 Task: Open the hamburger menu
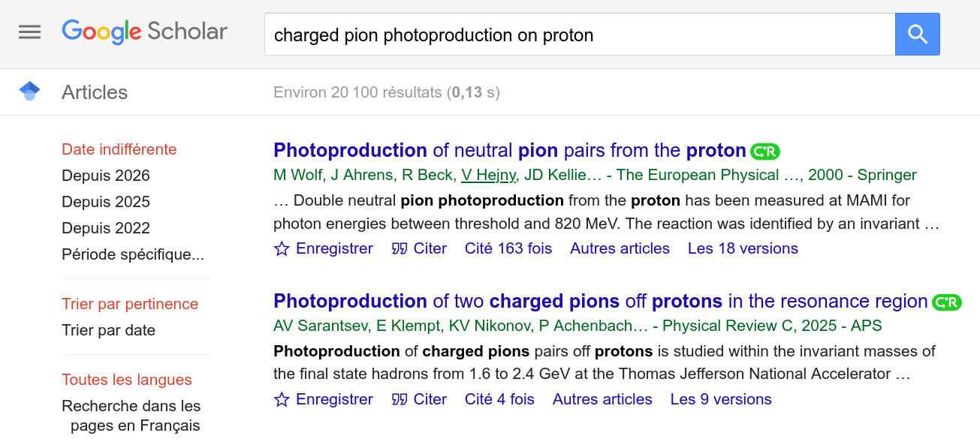(x=30, y=32)
